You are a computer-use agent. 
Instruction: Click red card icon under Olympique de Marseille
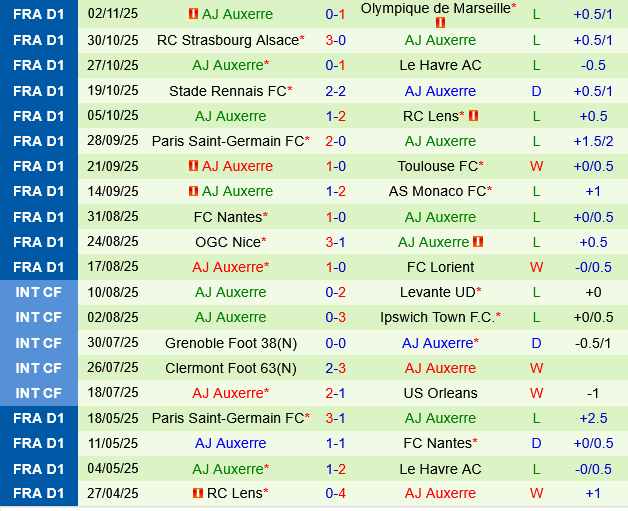pos(441,22)
